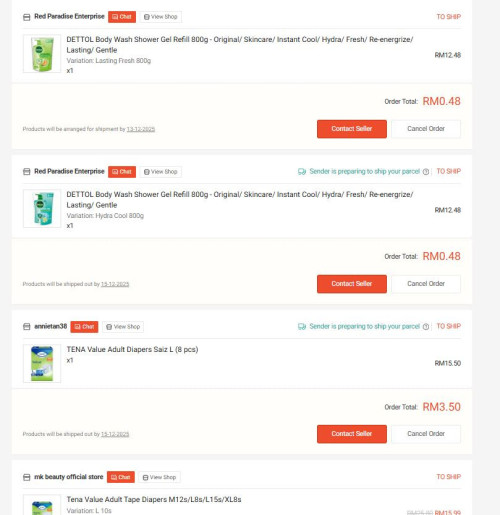This screenshot has height=515, width=500.
Task: Click help icon on Hydra Cool order status
Action: (x=426, y=172)
